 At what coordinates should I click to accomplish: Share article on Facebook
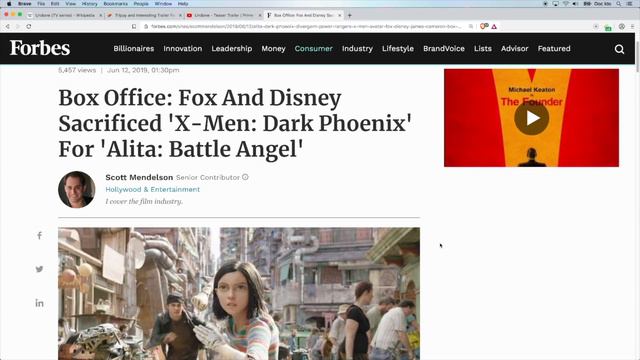[39, 236]
